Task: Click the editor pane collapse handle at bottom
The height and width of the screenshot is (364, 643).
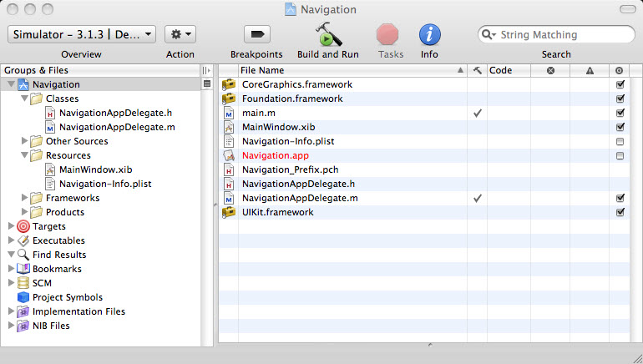Action: 430,345
